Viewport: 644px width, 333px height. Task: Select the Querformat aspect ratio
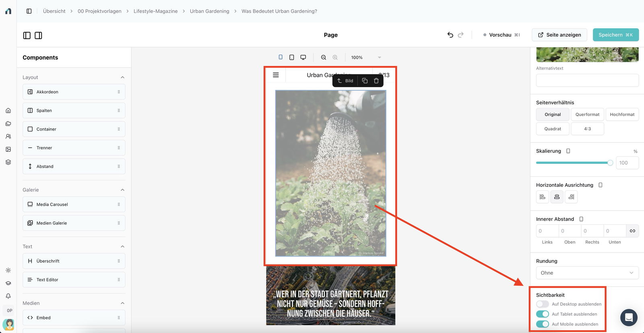(587, 114)
